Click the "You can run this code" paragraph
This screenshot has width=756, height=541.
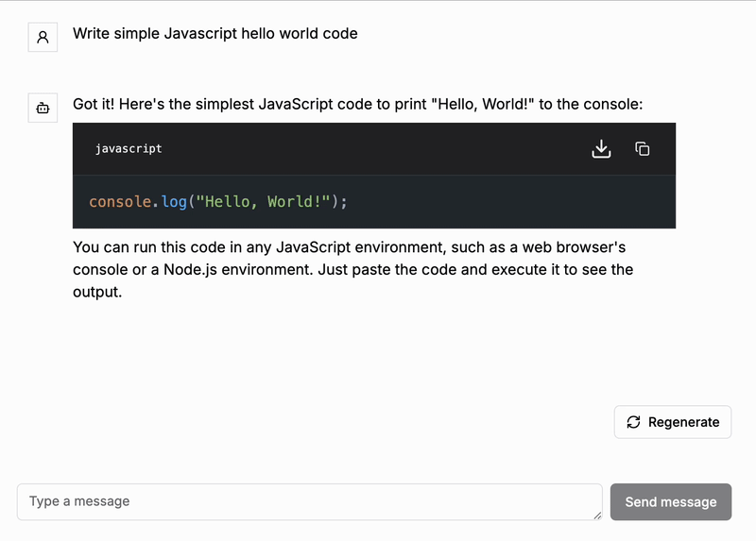pyautogui.click(x=352, y=269)
